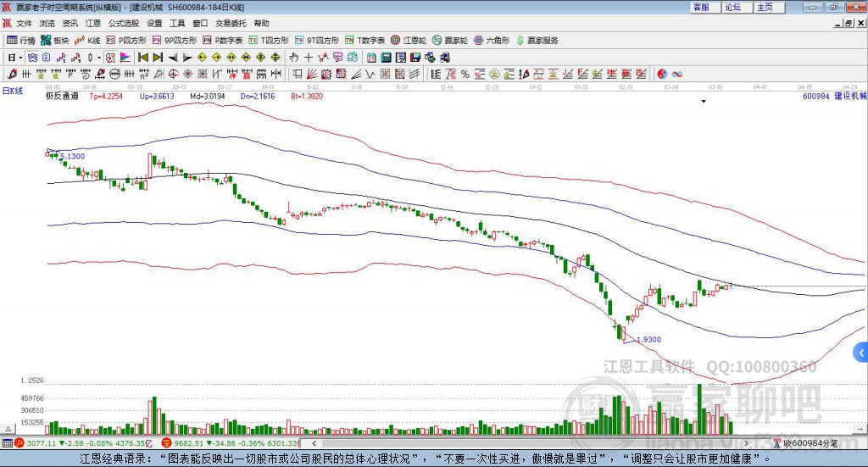868x467 pixels.
Task: Step chart left with black arrow
Action: [173, 58]
